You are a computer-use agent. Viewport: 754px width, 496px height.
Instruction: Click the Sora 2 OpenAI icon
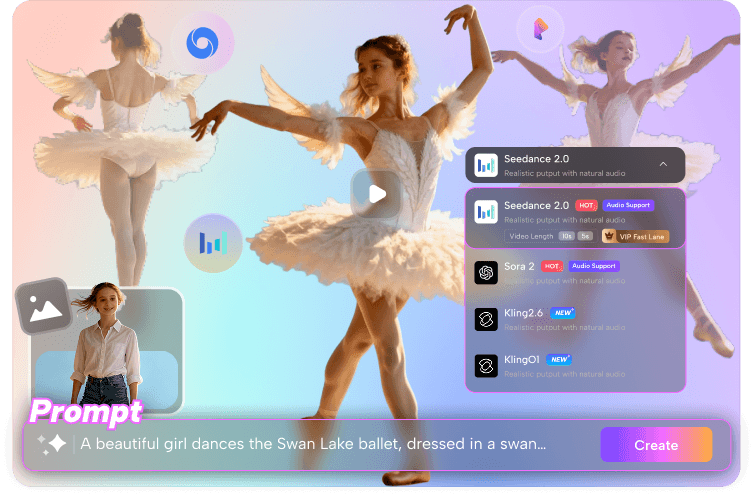point(486,273)
